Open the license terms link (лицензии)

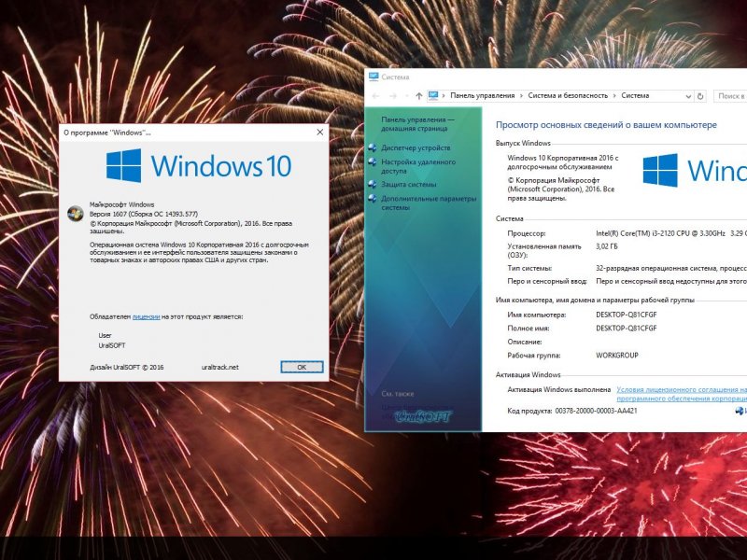click(147, 316)
